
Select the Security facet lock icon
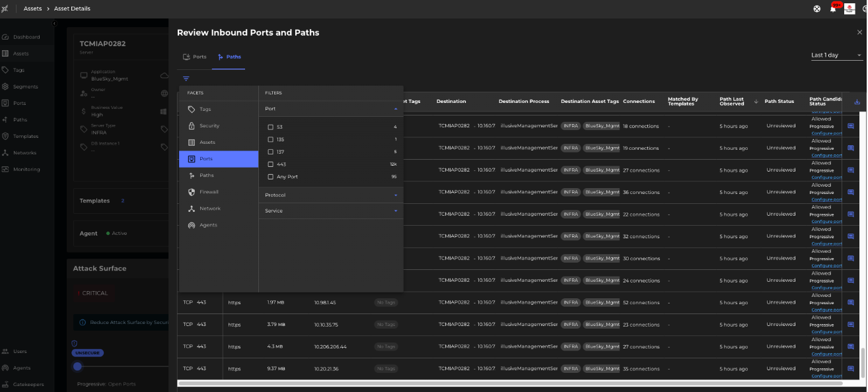click(x=192, y=126)
